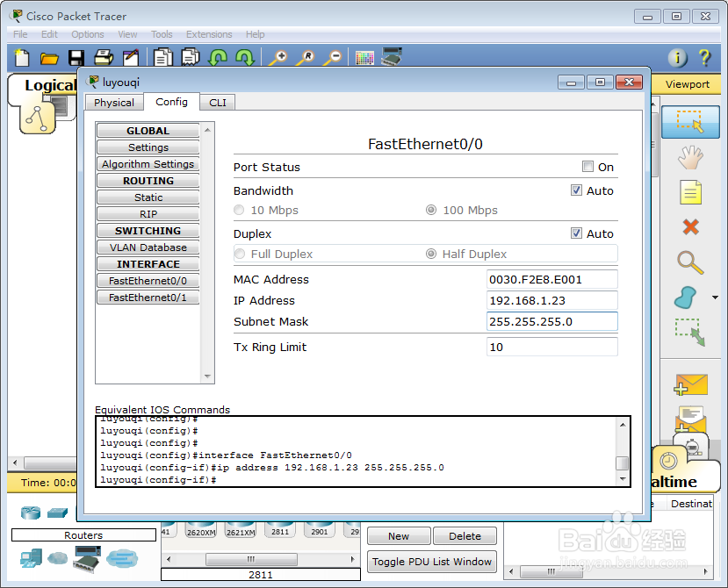This screenshot has height=588, width=728.
Task: Open the drawing palette icon
Action: coord(364,58)
